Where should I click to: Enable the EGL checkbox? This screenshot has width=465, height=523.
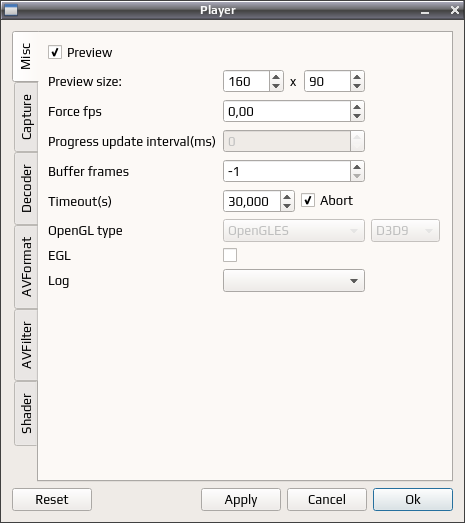[x=230, y=255]
